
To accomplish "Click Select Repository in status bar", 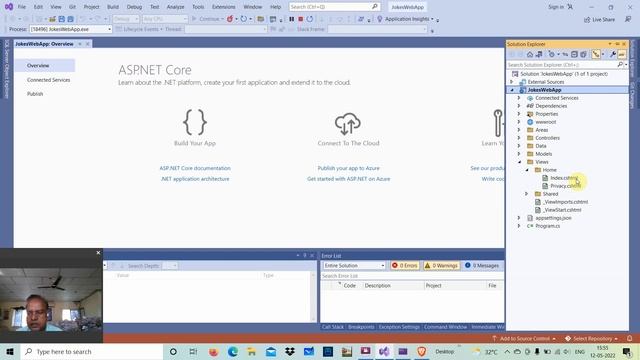I will 591,338.
